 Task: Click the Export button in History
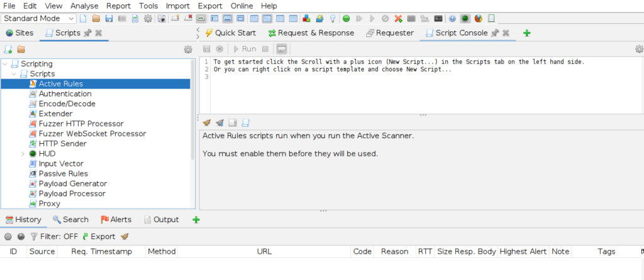(x=98, y=237)
